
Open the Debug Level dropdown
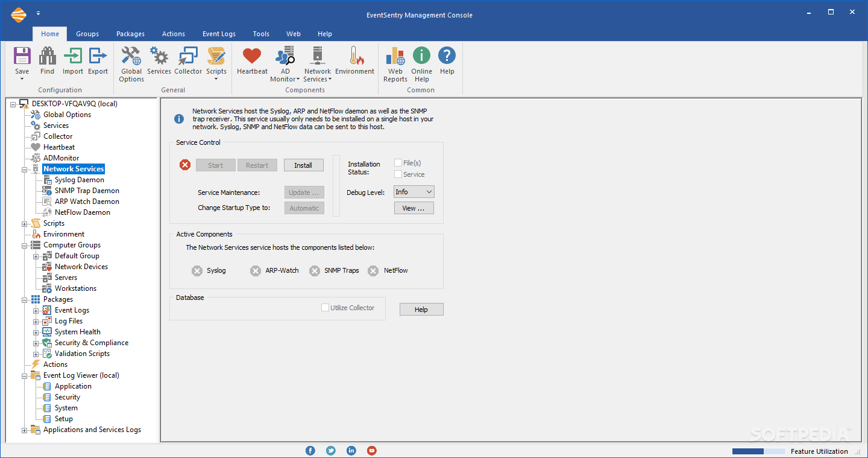tap(414, 192)
